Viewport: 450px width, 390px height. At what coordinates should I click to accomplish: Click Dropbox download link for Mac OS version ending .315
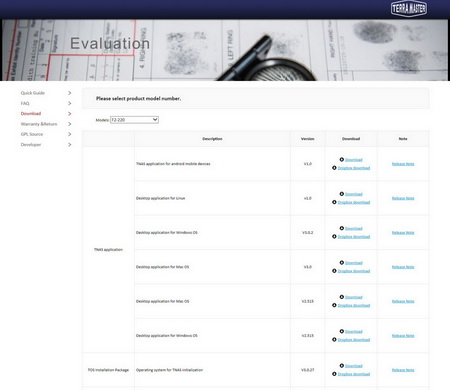tap(354, 305)
